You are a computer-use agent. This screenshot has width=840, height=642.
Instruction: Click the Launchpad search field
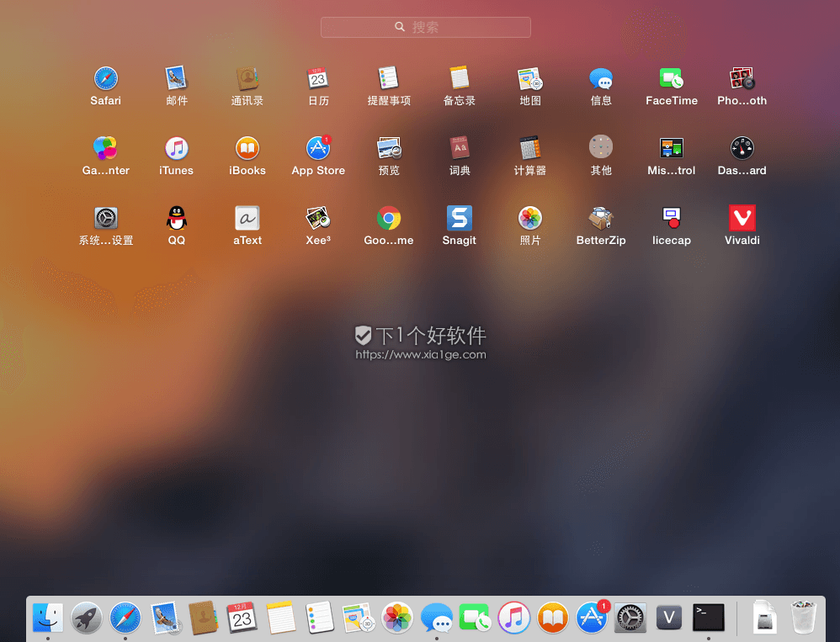coord(425,27)
